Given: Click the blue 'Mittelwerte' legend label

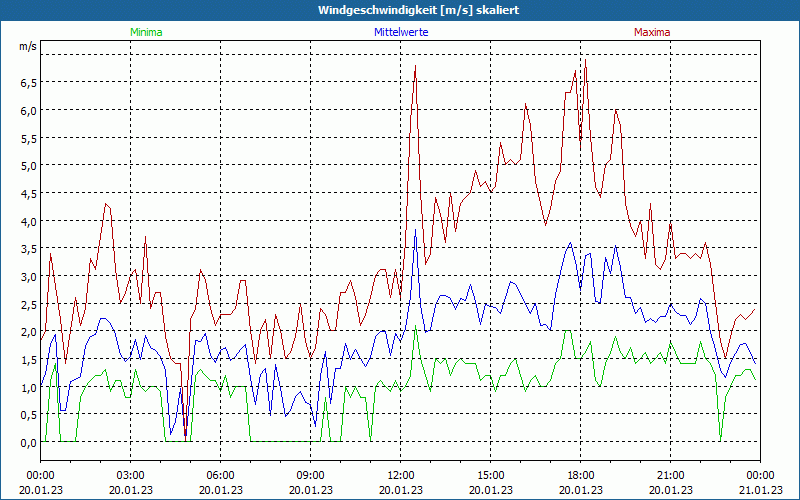Looking at the screenshot, I should click(x=401, y=32).
